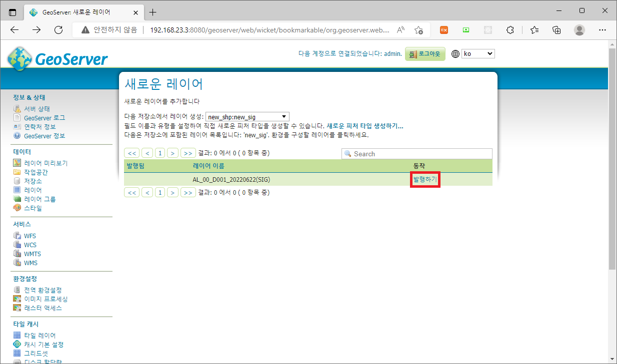Open the browser extensions puzzle icon
The height and width of the screenshot is (364, 617).
point(510,30)
